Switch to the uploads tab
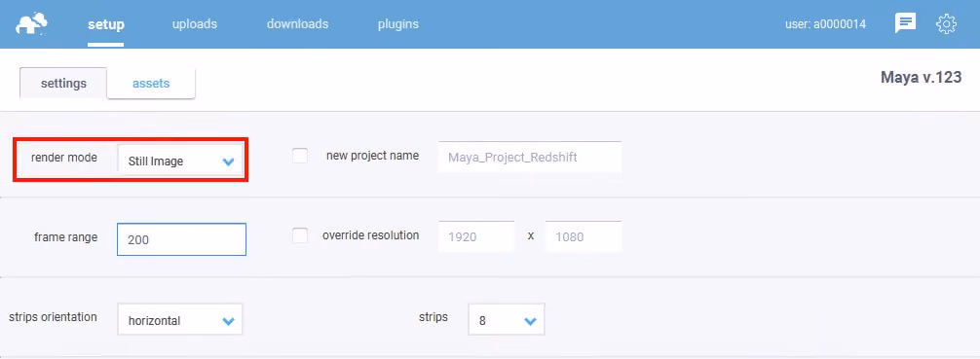 tap(195, 24)
